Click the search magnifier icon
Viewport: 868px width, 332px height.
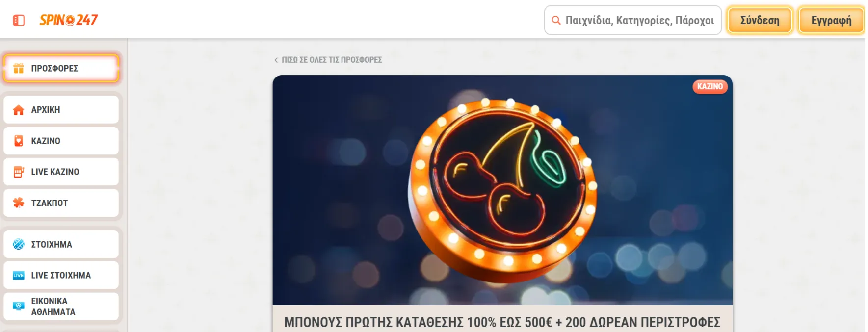coord(556,20)
